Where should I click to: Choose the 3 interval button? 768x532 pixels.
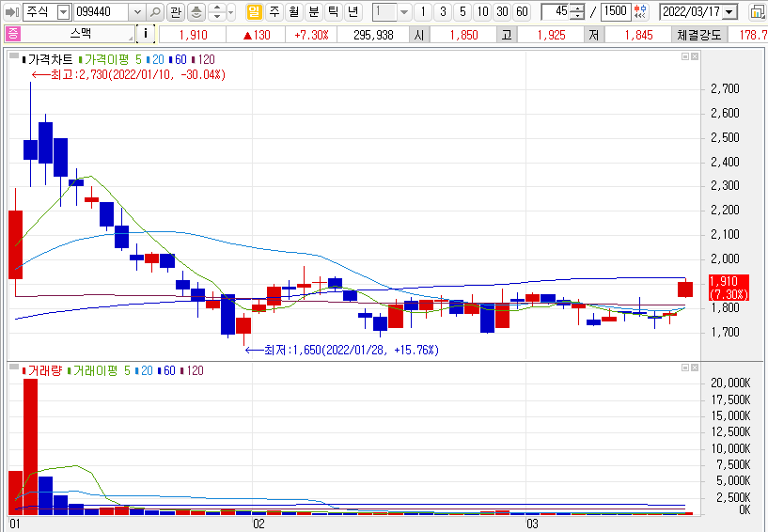point(443,12)
